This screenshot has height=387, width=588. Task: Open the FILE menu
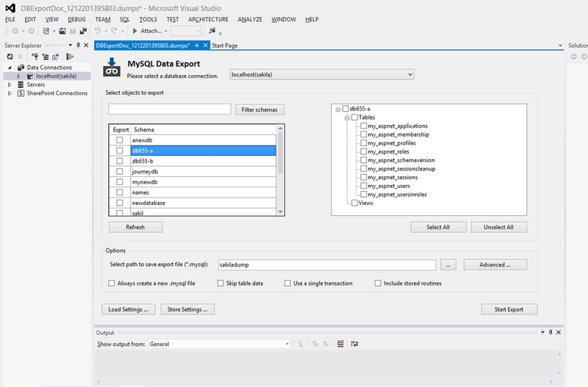[10, 20]
